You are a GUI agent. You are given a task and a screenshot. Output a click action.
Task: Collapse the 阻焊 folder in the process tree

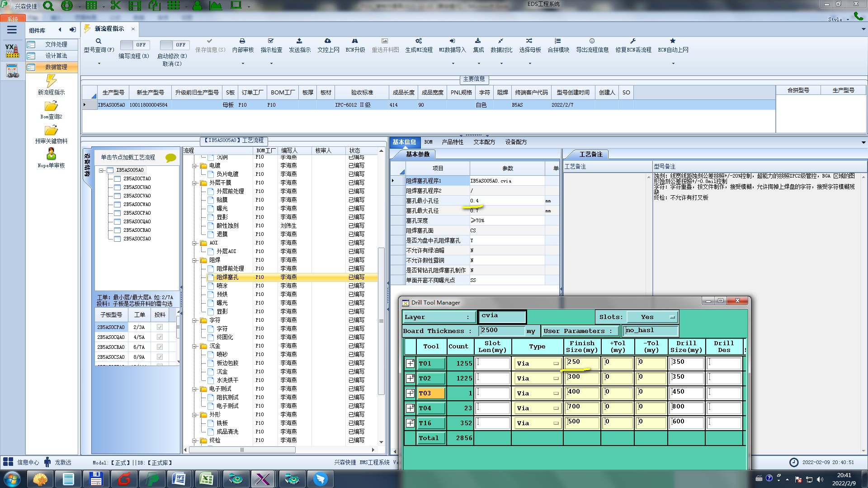194,260
